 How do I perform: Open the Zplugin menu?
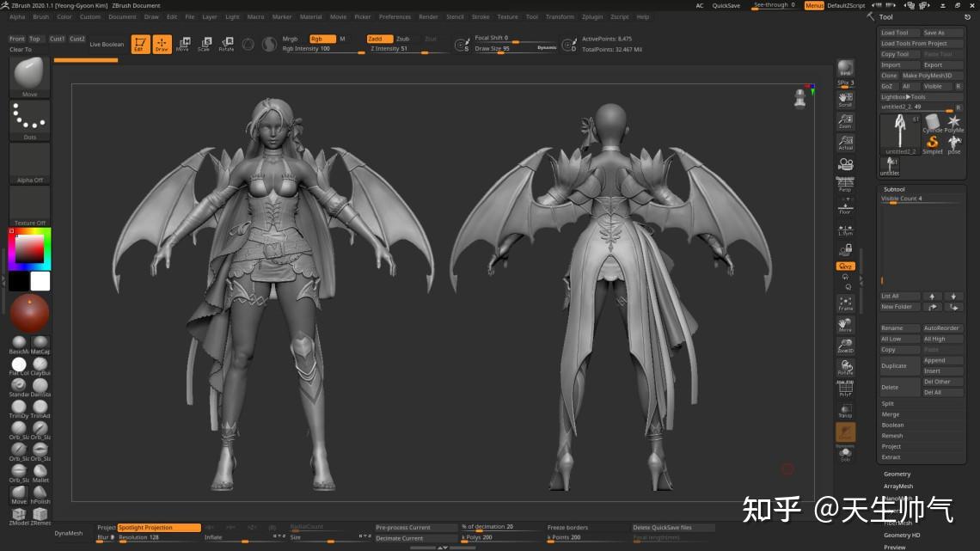[x=592, y=17]
